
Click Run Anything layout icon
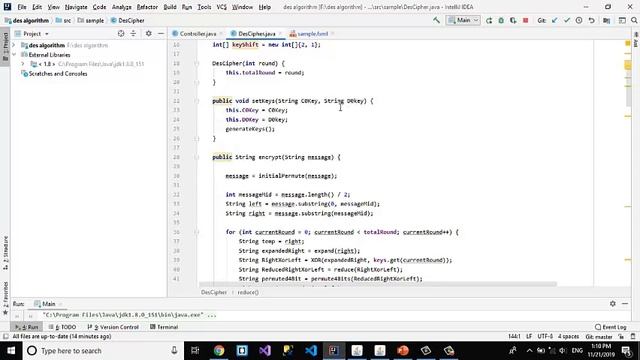click(x=622, y=20)
